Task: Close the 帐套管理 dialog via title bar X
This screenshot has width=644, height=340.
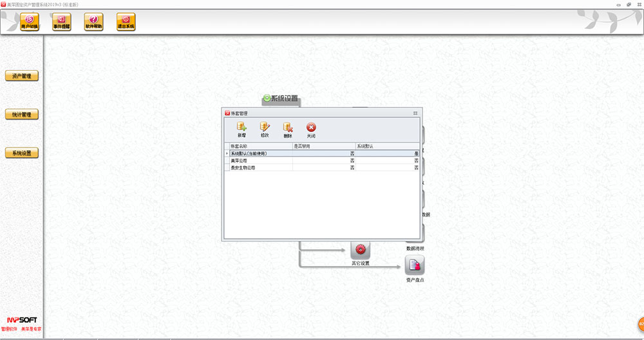Action: [415, 113]
